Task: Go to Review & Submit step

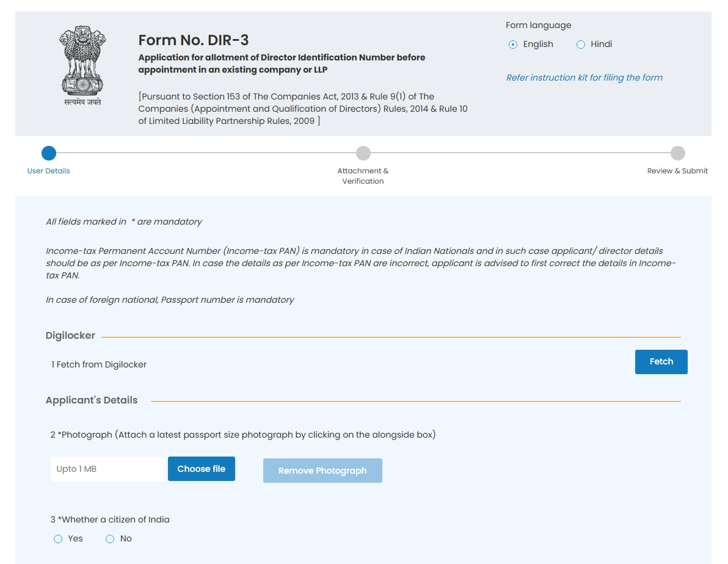Action: [x=677, y=153]
